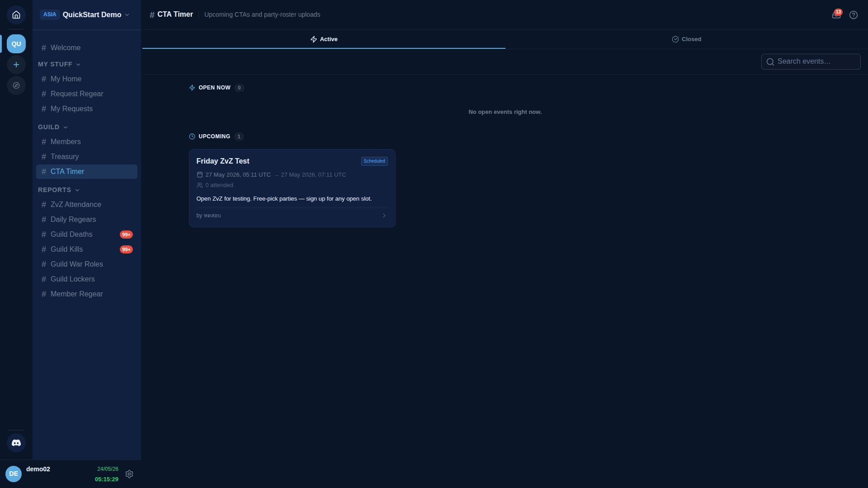Select the QU server avatar
This screenshot has height=488, width=868.
(16, 44)
